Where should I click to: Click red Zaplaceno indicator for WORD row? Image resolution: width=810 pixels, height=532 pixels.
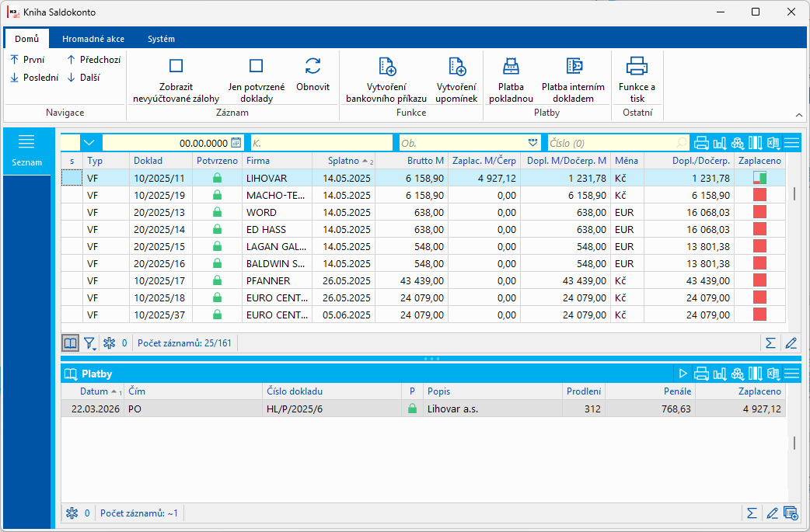(x=759, y=212)
